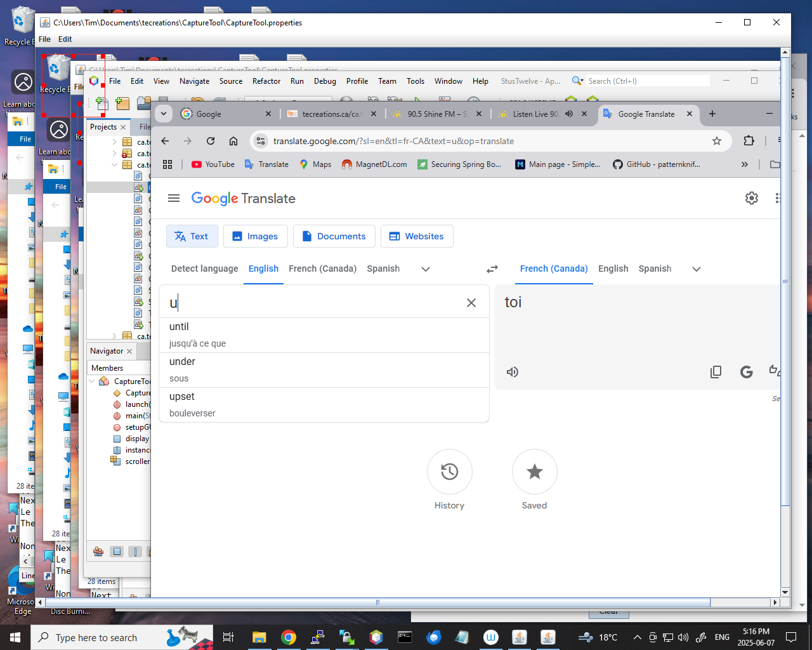Viewport: 812px width, 650px height.
Task: Switch to Websites translation mode
Action: 417,236
